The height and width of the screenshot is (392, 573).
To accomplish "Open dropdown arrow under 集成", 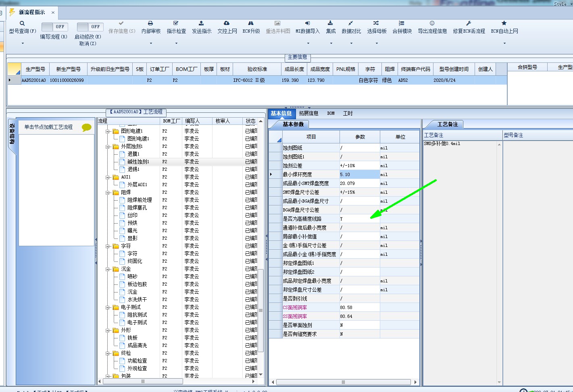I will pyautogui.click(x=331, y=44).
